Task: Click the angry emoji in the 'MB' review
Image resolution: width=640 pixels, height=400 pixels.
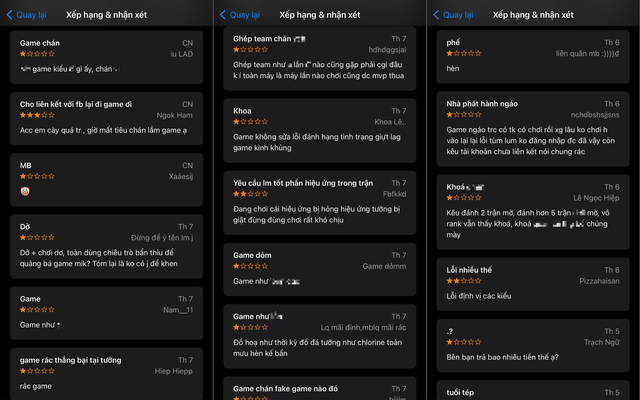Action: (25, 190)
